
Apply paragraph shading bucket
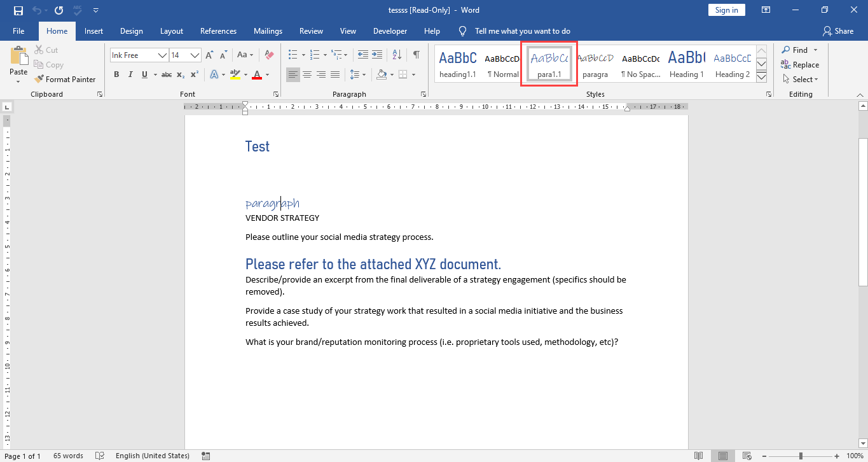click(382, 74)
